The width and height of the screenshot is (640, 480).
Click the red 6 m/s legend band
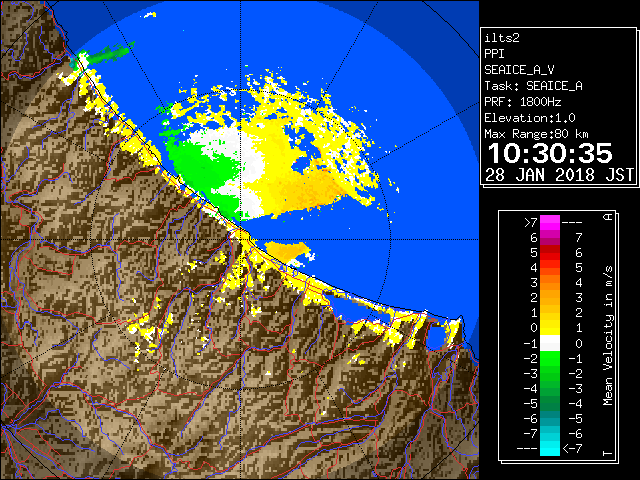pyautogui.click(x=550, y=252)
